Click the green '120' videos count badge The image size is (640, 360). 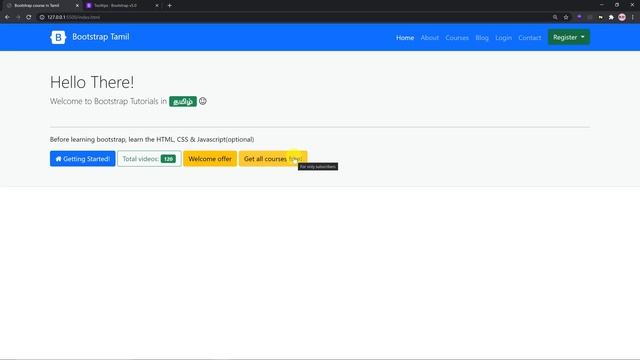click(168, 159)
